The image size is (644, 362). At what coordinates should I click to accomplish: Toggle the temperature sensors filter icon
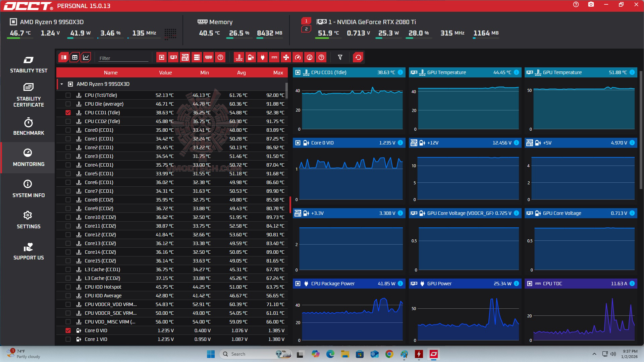pyautogui.click(x=239, y=57)
